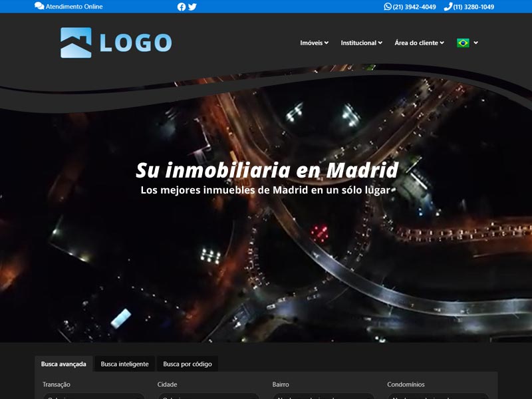
Task: Visit the Twitter profile icon
Action: pos(192,7)
